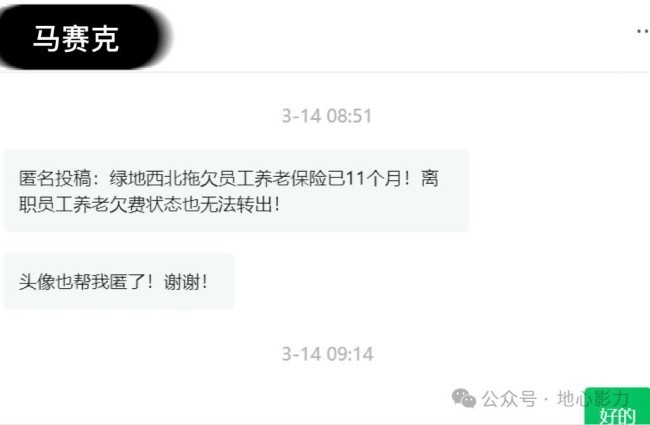Click the green 好的 reply bubble
650x425 pixels.
point(617,407)
